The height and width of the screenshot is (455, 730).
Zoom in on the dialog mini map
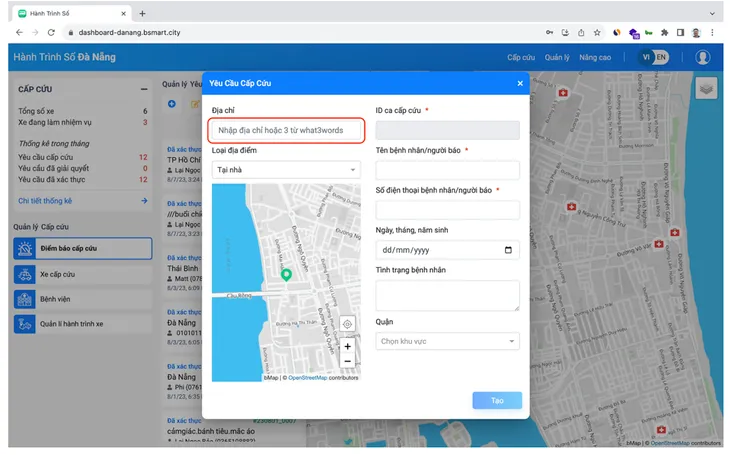347,346
